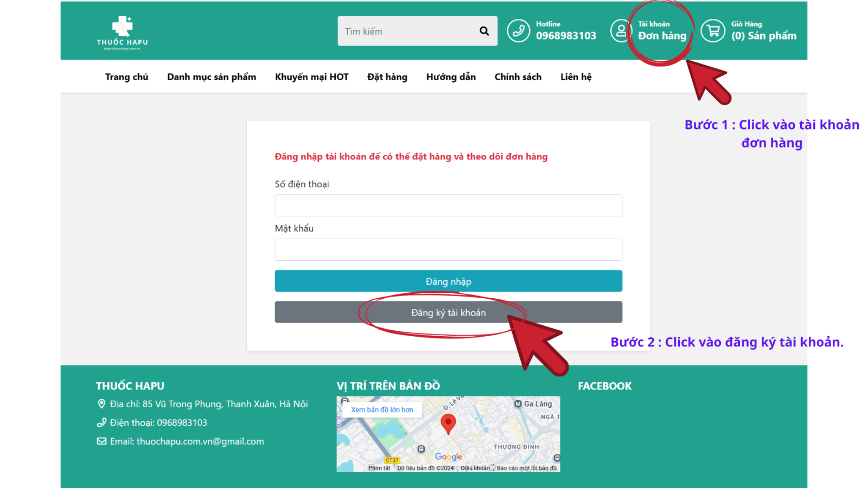This screenshot has width=868, height=488.
Task: Open the shopping cart icon
Action: (x=712, y=31)
